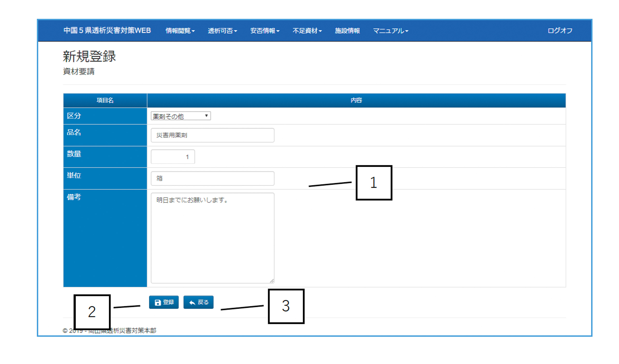619x364 pixels.
Task: Click the 項目名 column header
Action: 105,100
